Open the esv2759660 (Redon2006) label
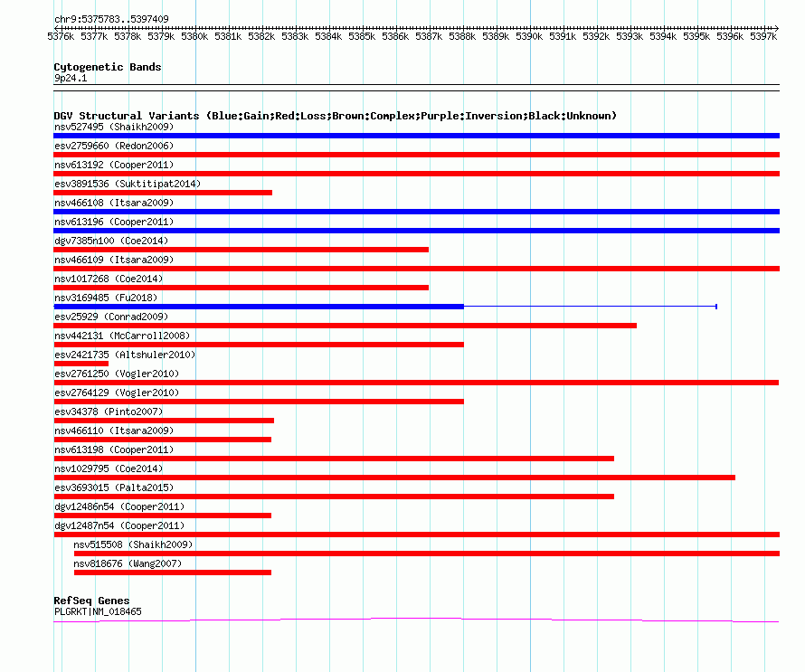805x672 pixels. 114,146
